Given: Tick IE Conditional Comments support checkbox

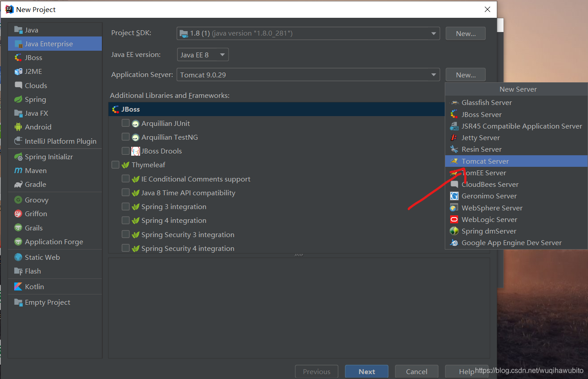Looking at the screenshot, I should pos(125,178).
